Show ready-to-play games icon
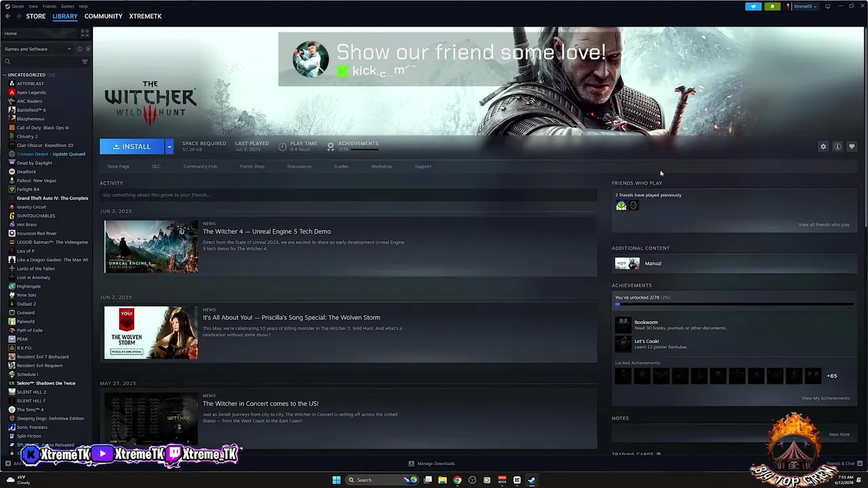 [87, 49]
